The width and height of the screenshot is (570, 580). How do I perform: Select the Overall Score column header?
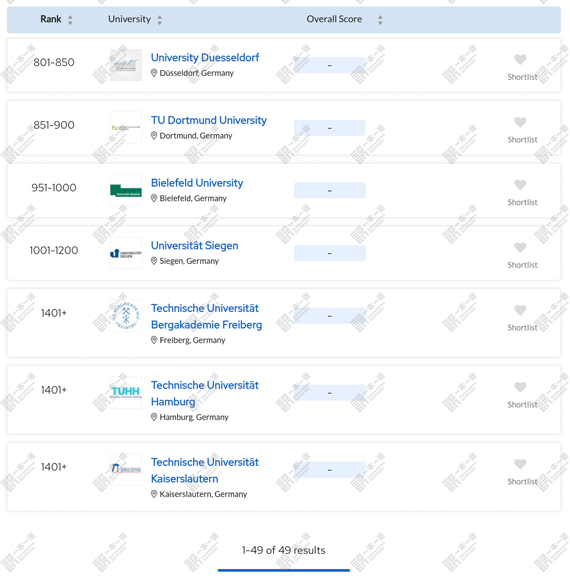(334, 19)
